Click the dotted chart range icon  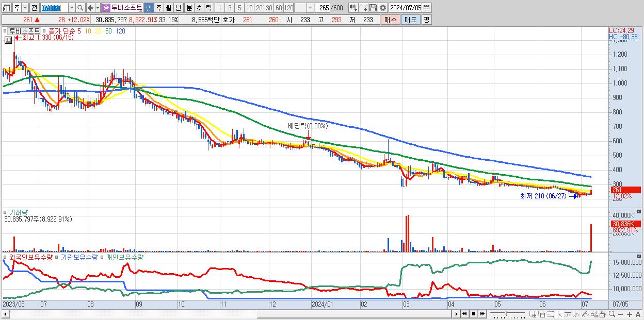tap(550, 314)
